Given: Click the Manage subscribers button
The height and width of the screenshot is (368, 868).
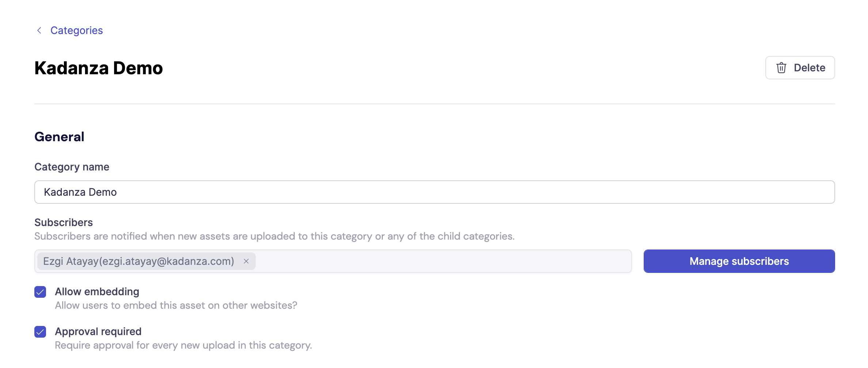Looking at the screenshot, I should (739, 261).
